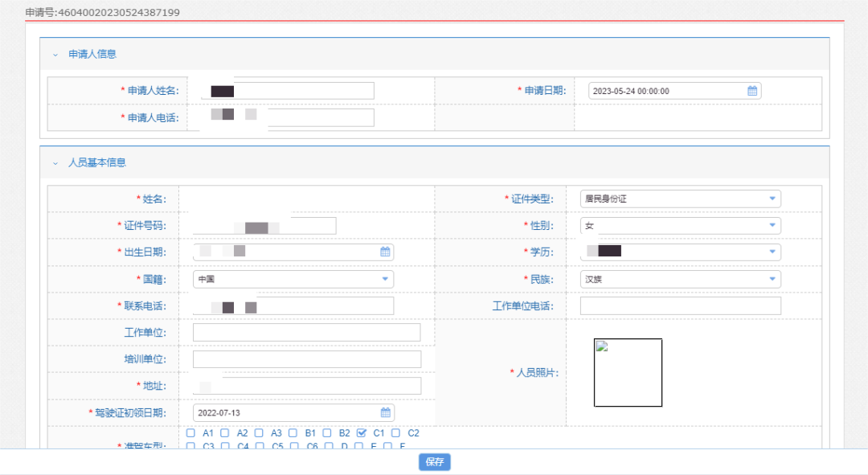Tick the A3 vehicle type checkbox
The image size is (868, 475).
click(260, 432)
